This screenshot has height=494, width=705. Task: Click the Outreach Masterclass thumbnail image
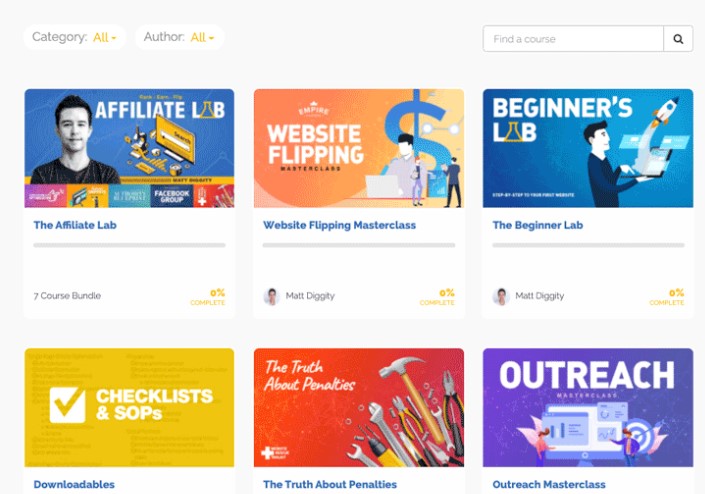(x=588, y=408)
